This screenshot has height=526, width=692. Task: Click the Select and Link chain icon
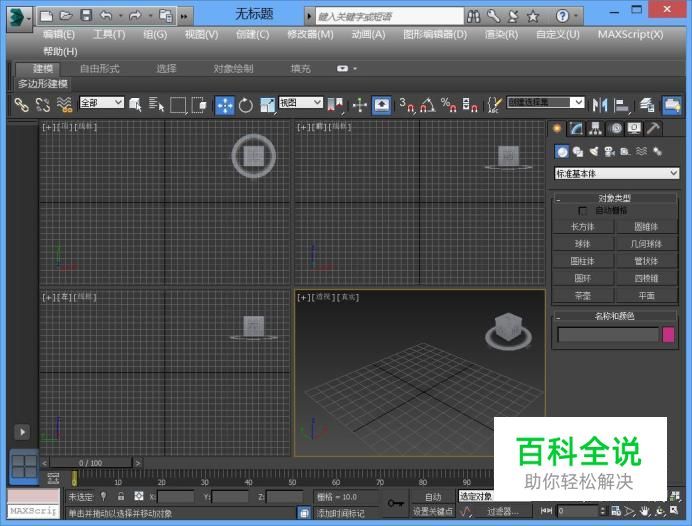[x=21, y=105]
